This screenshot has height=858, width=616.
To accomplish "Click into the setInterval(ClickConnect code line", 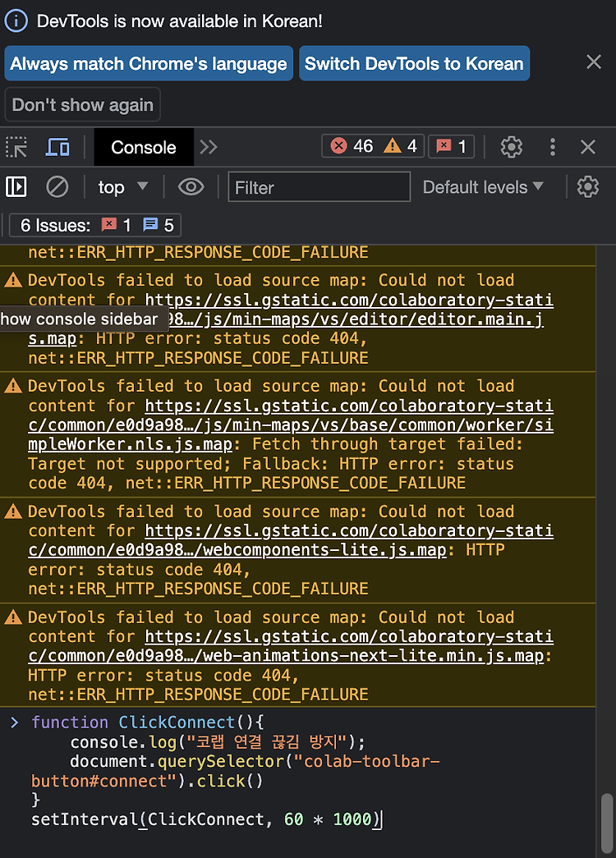I will 206,819.
